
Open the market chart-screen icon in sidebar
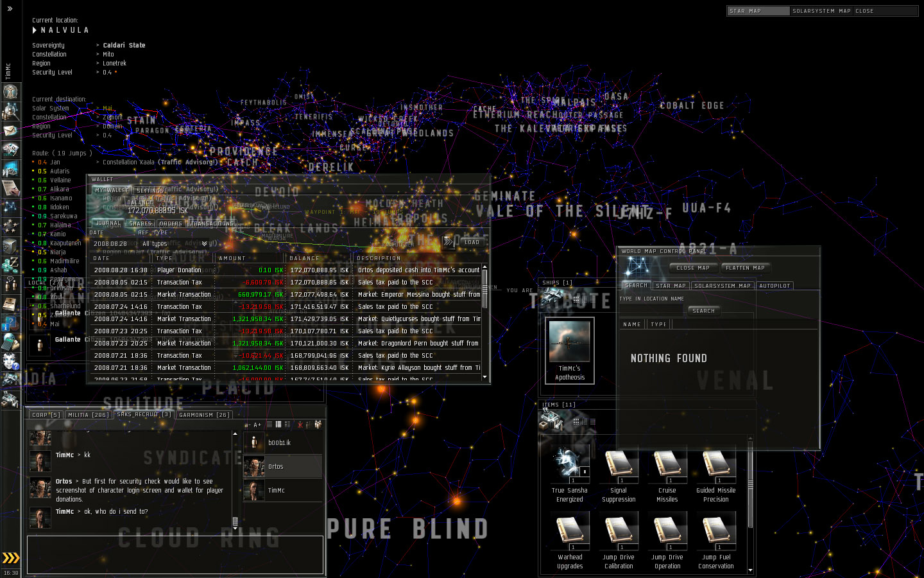click(10, 169)
